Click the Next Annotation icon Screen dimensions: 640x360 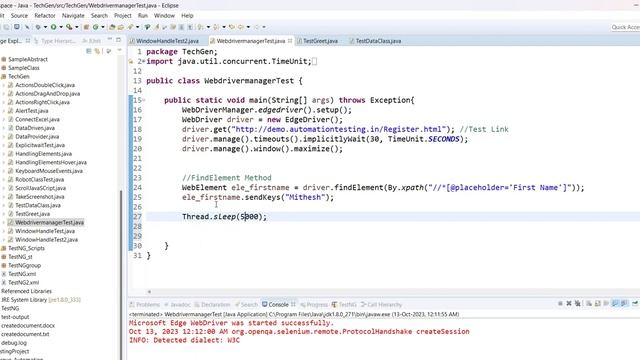[200, 27]
